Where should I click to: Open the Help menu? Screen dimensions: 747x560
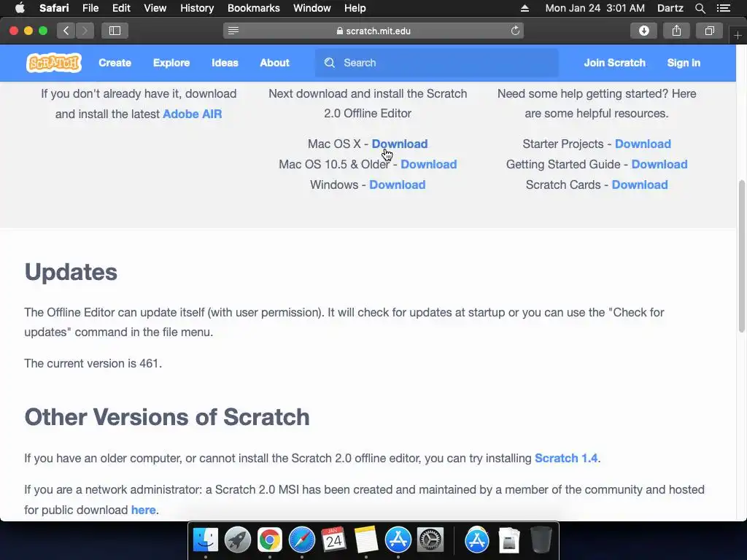355,8
